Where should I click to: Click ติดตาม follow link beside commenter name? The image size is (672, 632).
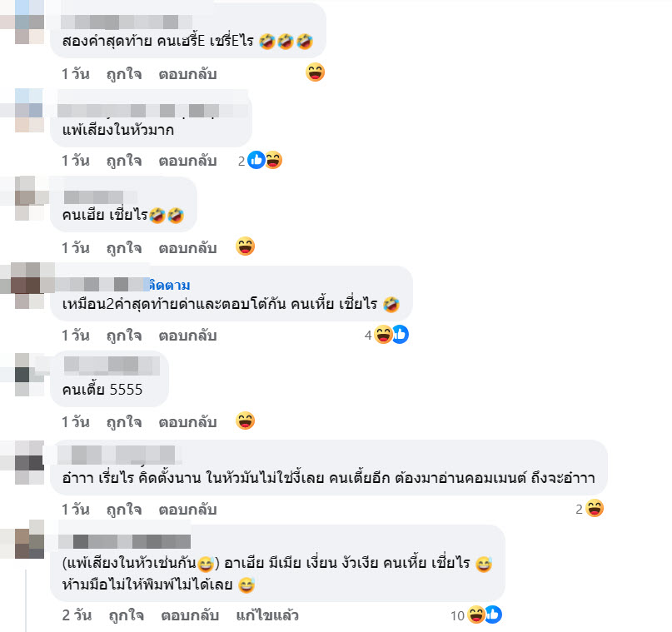pos(169,286)
